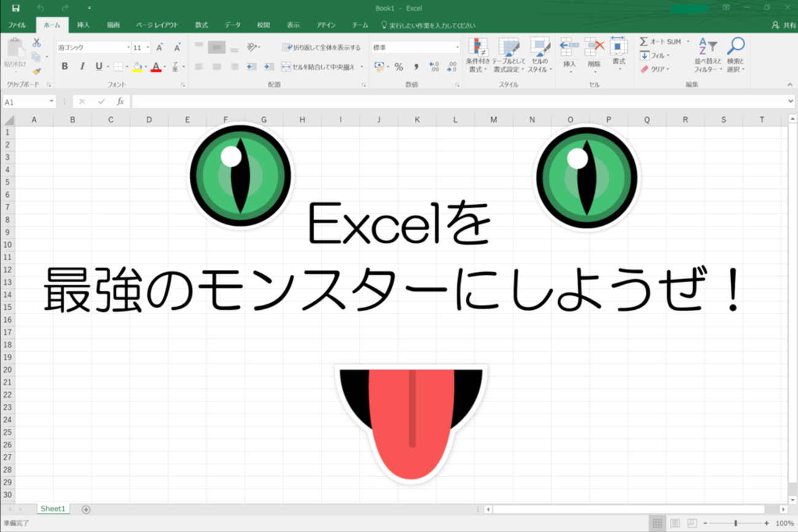Open 並べ替えとフィルター sort and filter
The width and height of the screenshot is (798, 532).
pos(708,55)
